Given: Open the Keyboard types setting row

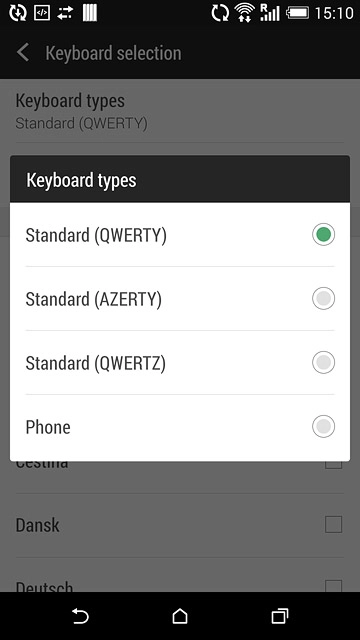Looking at the screenshot, I should click(x=180, y=111).
